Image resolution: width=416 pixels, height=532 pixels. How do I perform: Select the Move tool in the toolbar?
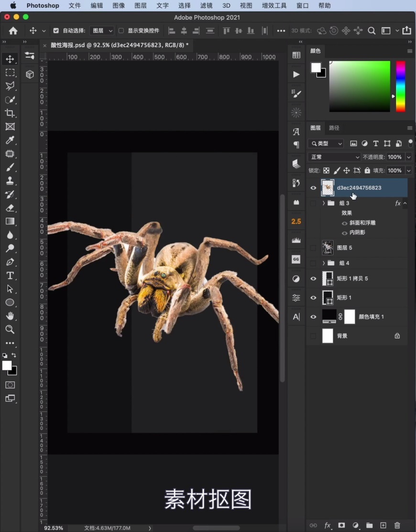click(x=10, y=59)
